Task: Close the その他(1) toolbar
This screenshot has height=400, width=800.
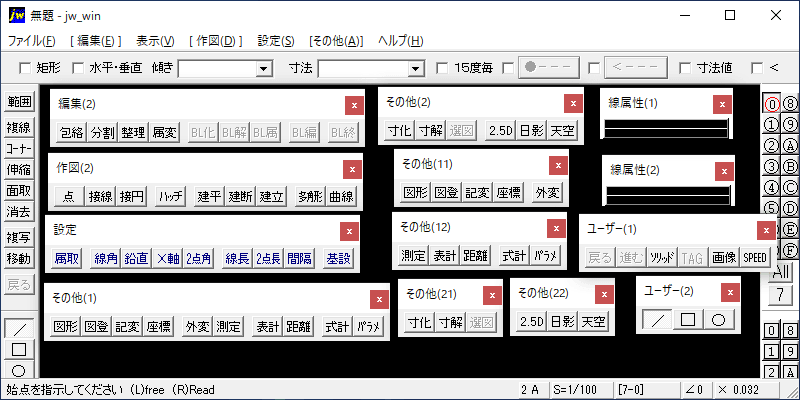Action: pyautogui.click(x=379, y=299)
